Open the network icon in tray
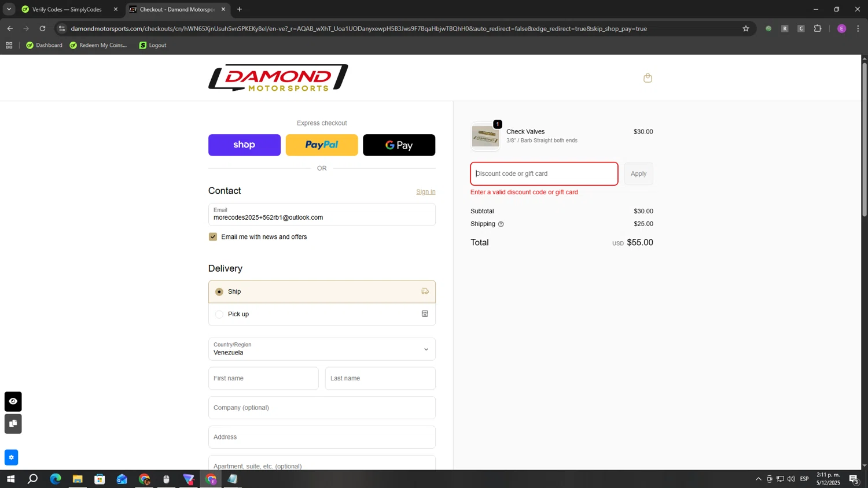The image size is (868, 488). [780, 479]
